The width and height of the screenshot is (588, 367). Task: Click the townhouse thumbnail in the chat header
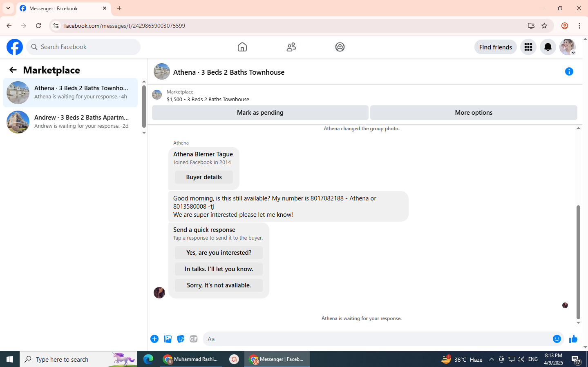[162, 71]
